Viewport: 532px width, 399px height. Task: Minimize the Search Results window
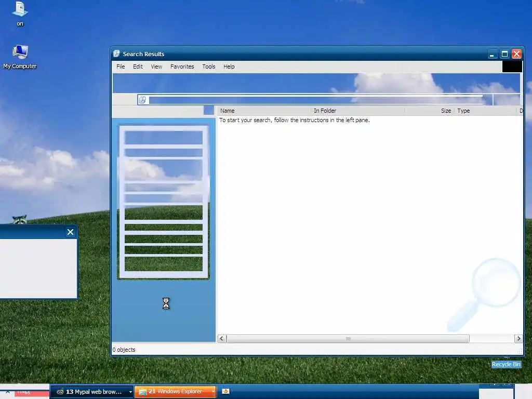[493, 54]
